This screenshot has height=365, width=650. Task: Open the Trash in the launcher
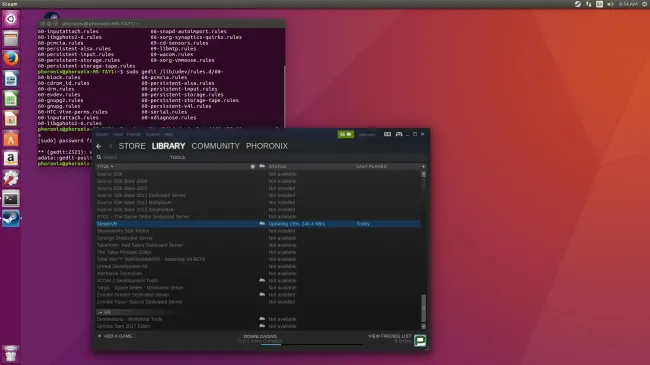click(x=11, y=354)
